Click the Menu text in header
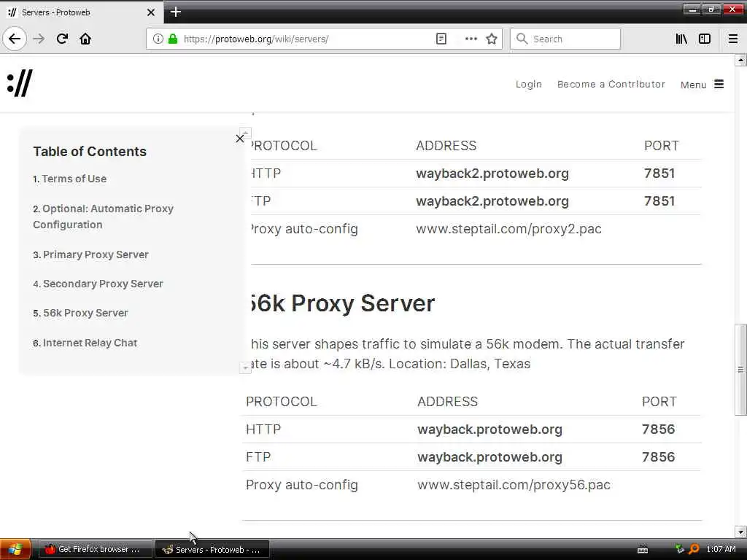Image resolution: width=747 pixels, height=560 pixels. tap(693, 85)
